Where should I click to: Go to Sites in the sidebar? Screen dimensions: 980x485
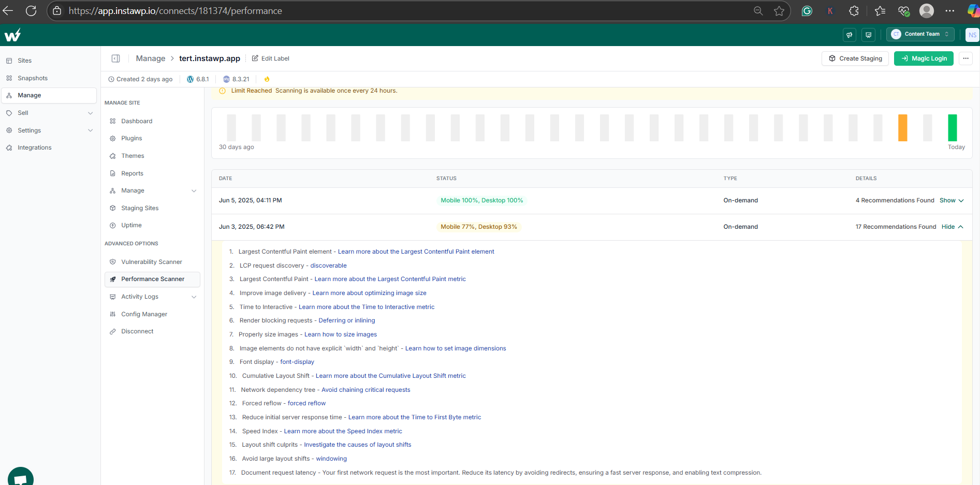pos(24,61)
